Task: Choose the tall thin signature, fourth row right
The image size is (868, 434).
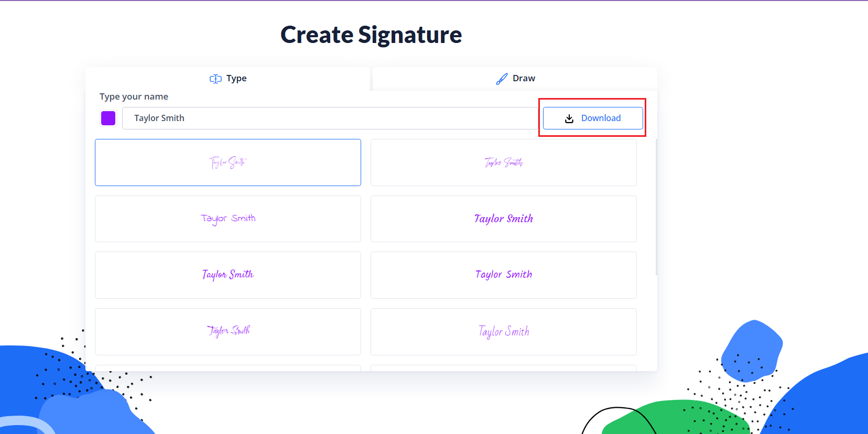Action: point(503,331)
